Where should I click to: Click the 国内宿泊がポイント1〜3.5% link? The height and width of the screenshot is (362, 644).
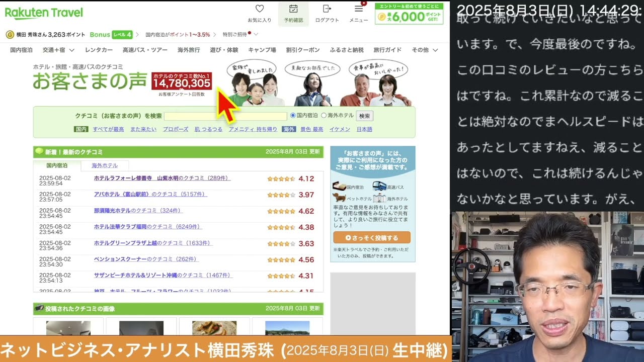pyautogui.click(x=178, y=35)
